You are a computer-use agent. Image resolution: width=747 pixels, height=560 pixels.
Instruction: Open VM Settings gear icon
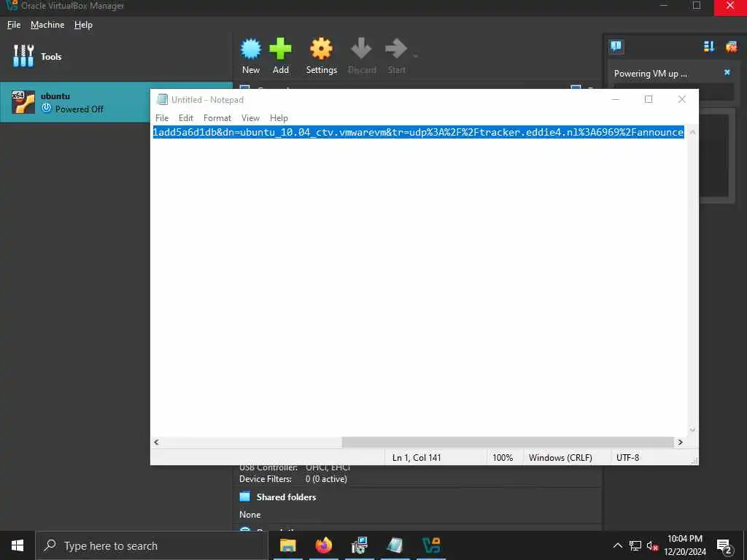pyautogui.click(x=321, y=49)
